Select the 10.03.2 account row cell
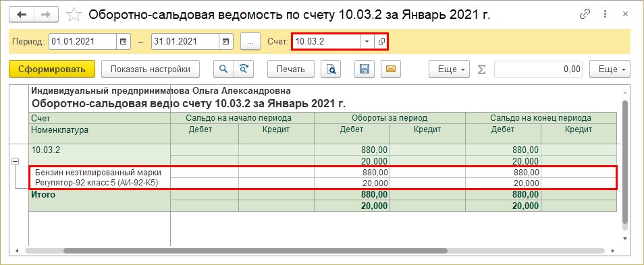The width and height of the screenshot is (644, 265). pos(100,154)
